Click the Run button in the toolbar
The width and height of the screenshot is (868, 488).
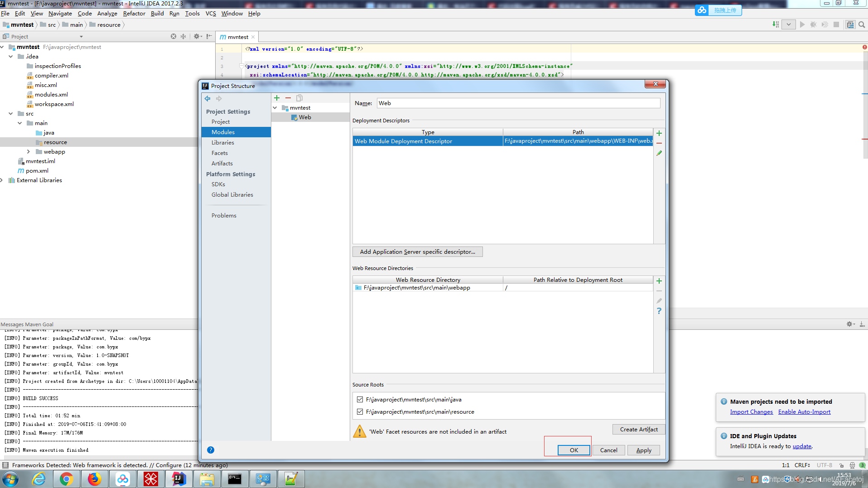pyautogui.click(x=802, y=24)
